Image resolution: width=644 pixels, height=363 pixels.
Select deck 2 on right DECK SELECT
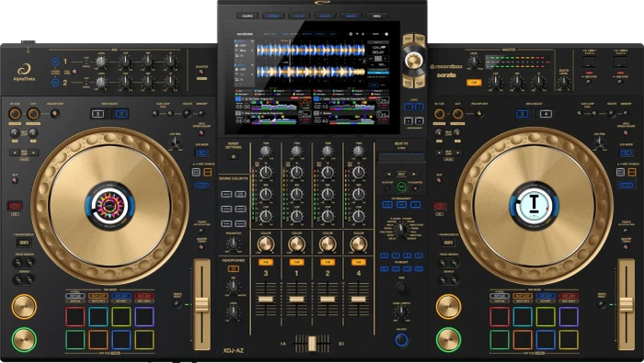tap(522, 114)
